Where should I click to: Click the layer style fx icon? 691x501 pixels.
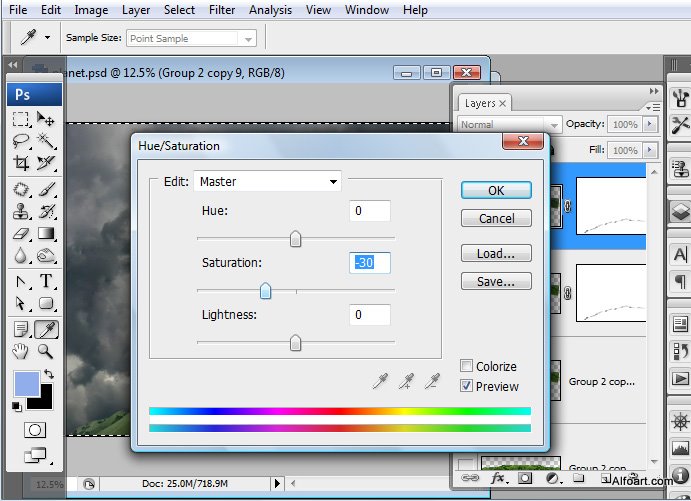coord(498,479)
